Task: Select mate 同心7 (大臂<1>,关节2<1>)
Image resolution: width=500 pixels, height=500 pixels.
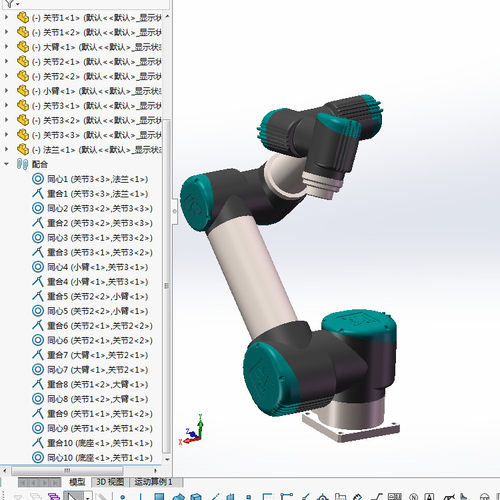Action: pos(90,370)
